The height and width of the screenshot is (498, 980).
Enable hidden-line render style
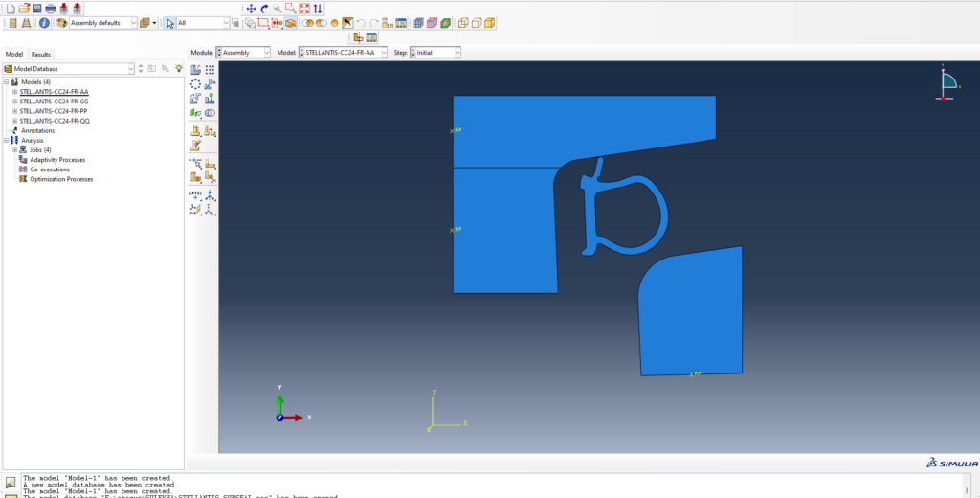click(477, 23)
